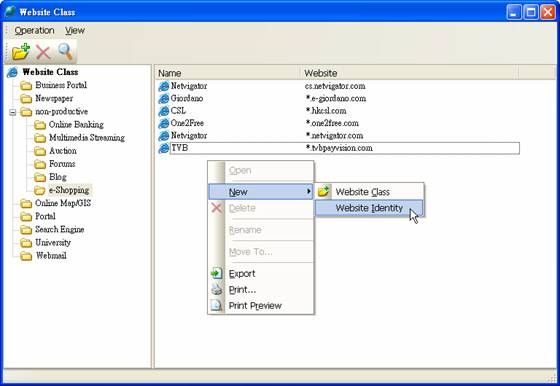This screenshot has height=386, width=560.
Task: Select the Website Class root node
Action: [x=50, y=72]
